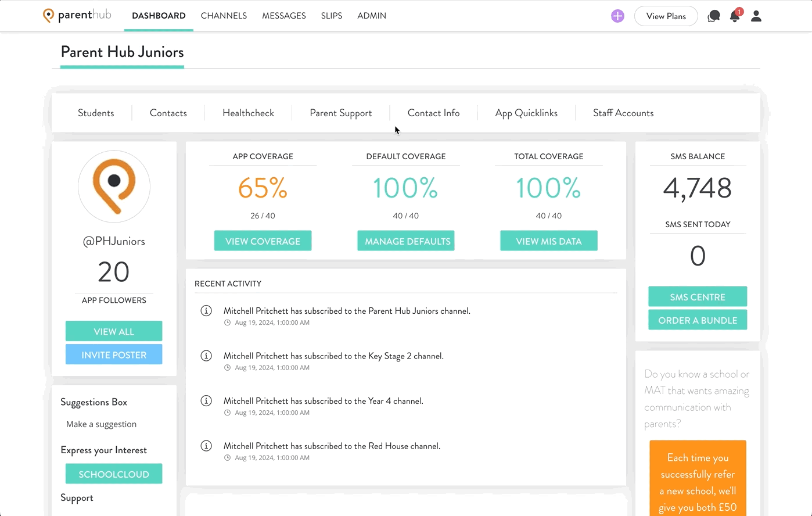Click the info icon beside the Parent Hub Juniors subscription activity
Viewport: 812px width, 516px height.
pos(206,311)
